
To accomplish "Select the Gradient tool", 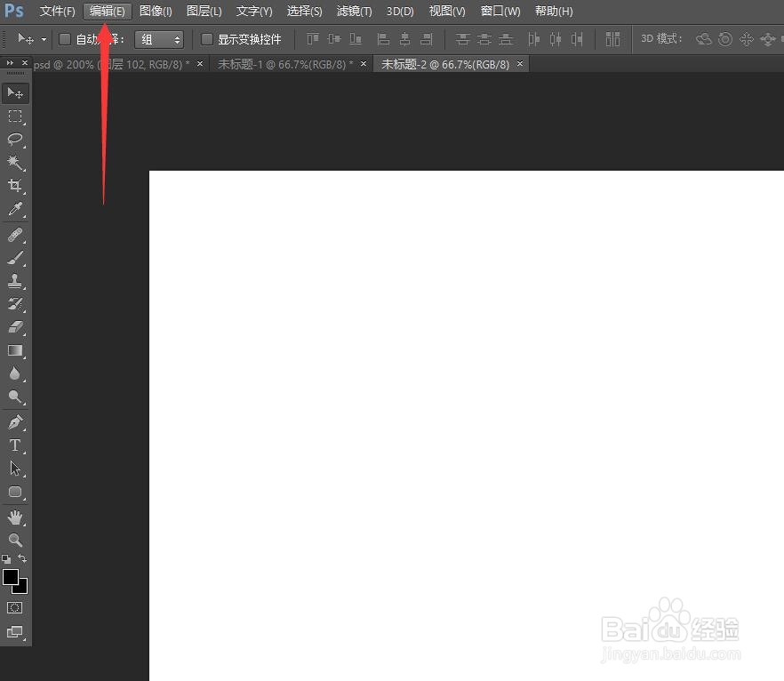I will click(15, 350).
